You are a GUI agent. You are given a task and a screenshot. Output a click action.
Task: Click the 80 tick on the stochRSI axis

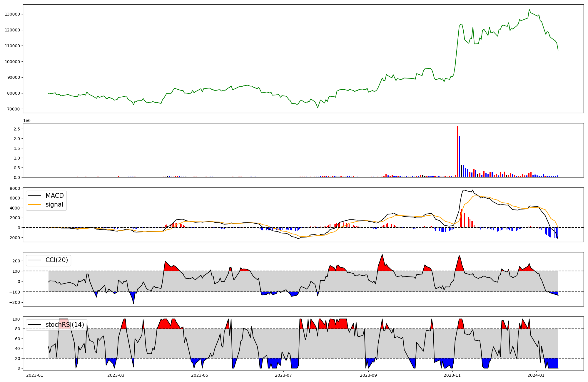[18, 329]
